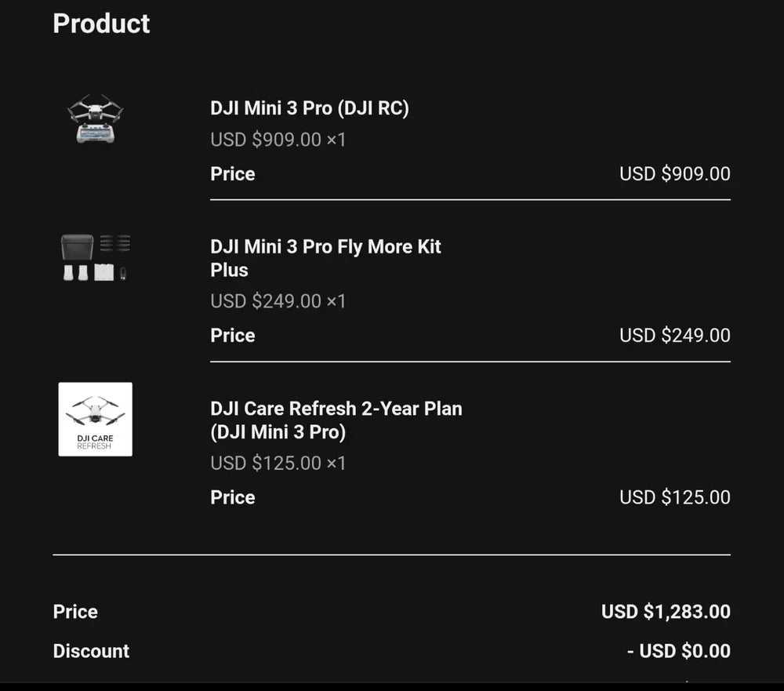
Task: Click the DJI Mini 3 Pro drone thumbnail
Action: pyautogui.click(x=95, y=118)
